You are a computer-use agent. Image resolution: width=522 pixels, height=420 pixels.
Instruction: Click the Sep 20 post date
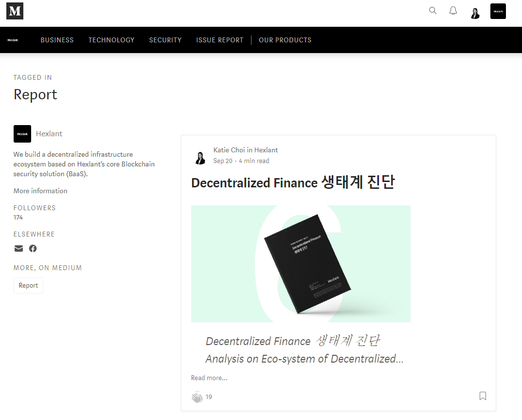(223, 161)
